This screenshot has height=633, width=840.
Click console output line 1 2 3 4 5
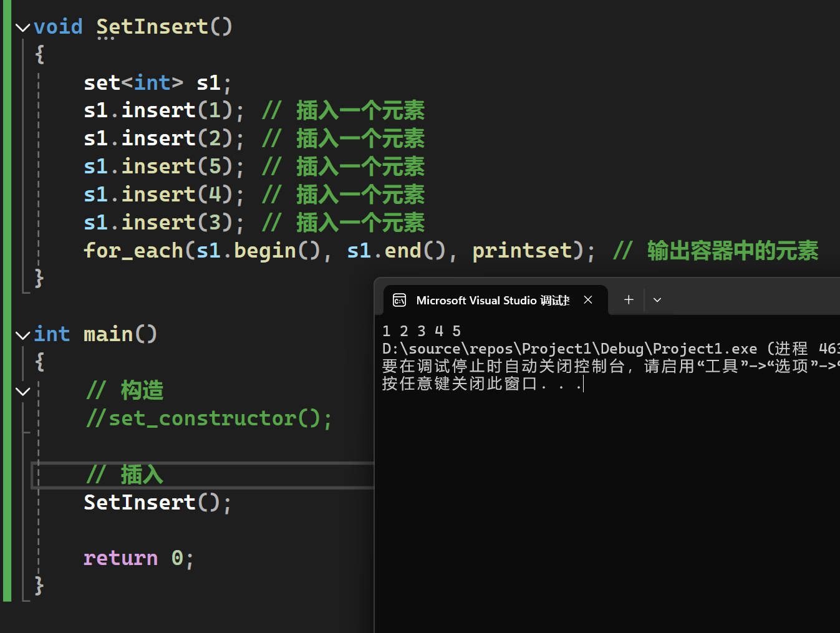tap(422, 331)
